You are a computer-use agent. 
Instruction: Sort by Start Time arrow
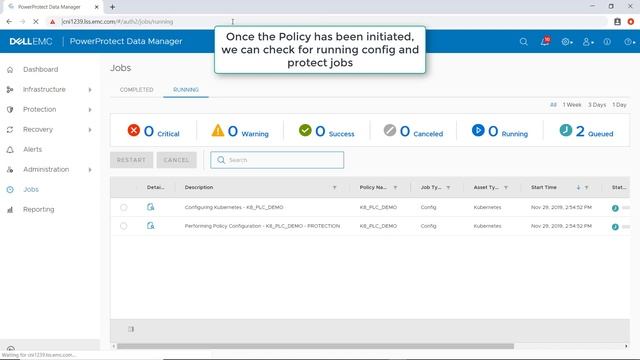[x=578, y=188]
